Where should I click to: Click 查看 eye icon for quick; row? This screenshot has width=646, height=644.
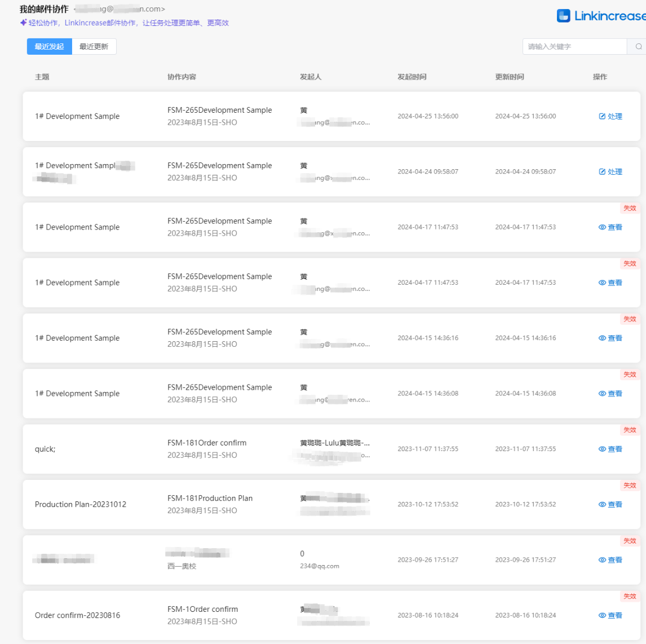(602, 449)
